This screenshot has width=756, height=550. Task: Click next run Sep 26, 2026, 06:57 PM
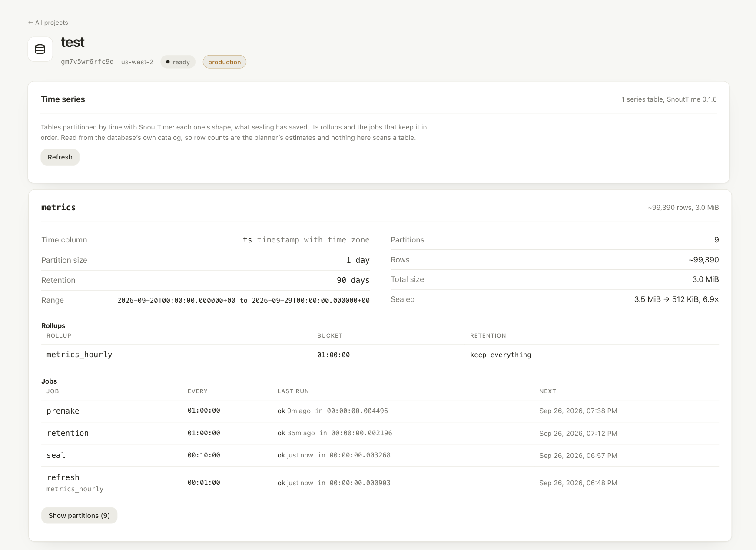pyautogui.click(x=578, y=456)
